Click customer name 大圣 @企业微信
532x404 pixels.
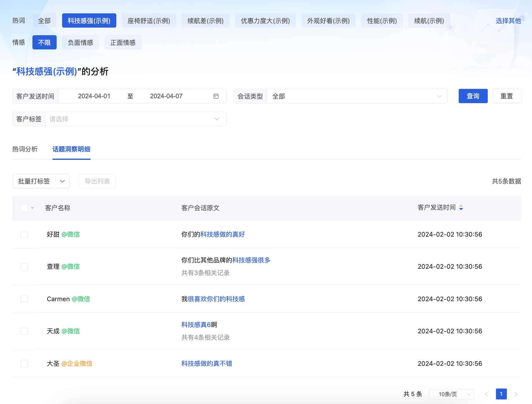[x=70, y=364]
